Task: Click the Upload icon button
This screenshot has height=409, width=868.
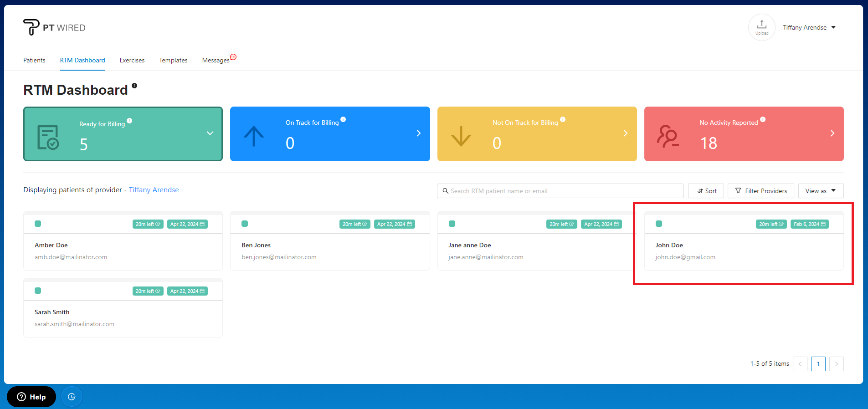Action: point(761,27)
